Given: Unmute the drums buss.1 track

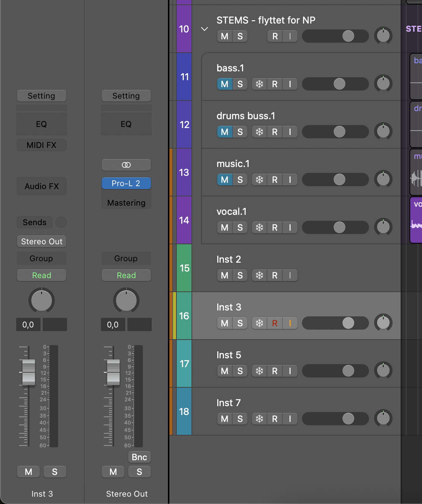Looking at the screenshot, I should pos(225,132).
